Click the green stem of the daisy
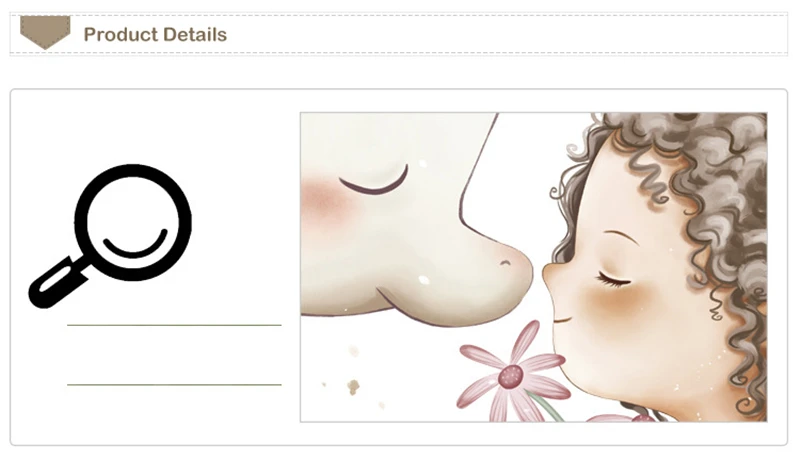 [545, 406]
